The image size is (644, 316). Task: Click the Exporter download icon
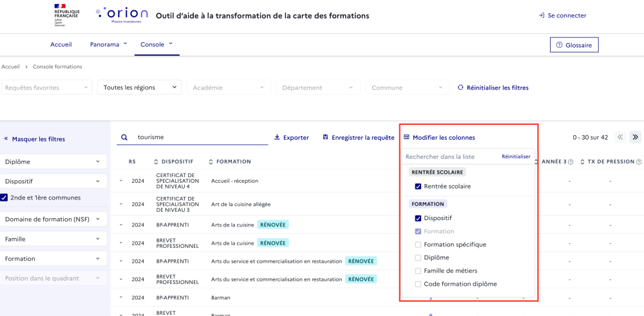pyautogui.click(x=277, y=138)
